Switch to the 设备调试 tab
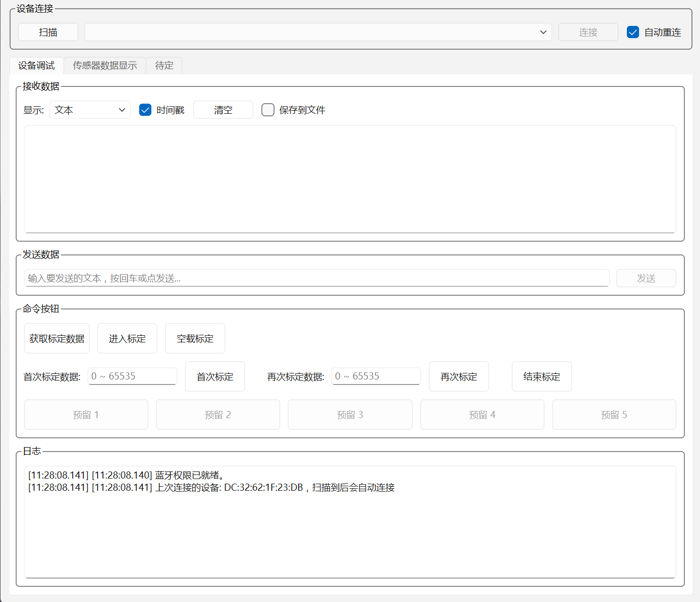This screenshot has width=700, height=602. 37,66
